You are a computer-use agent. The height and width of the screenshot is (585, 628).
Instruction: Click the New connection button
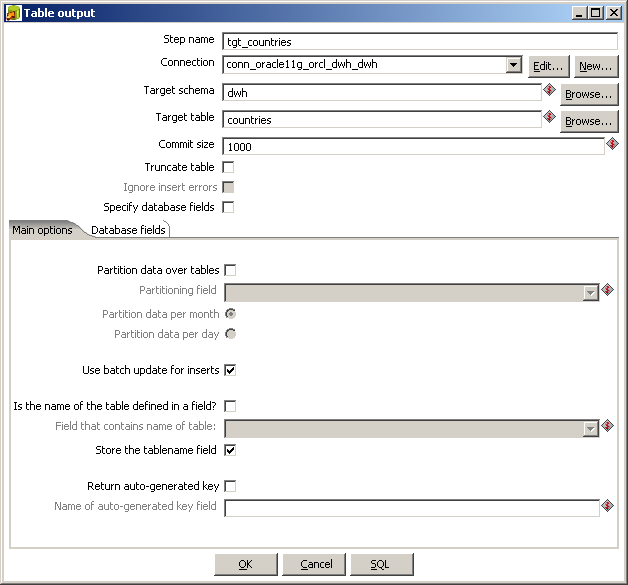596,66
